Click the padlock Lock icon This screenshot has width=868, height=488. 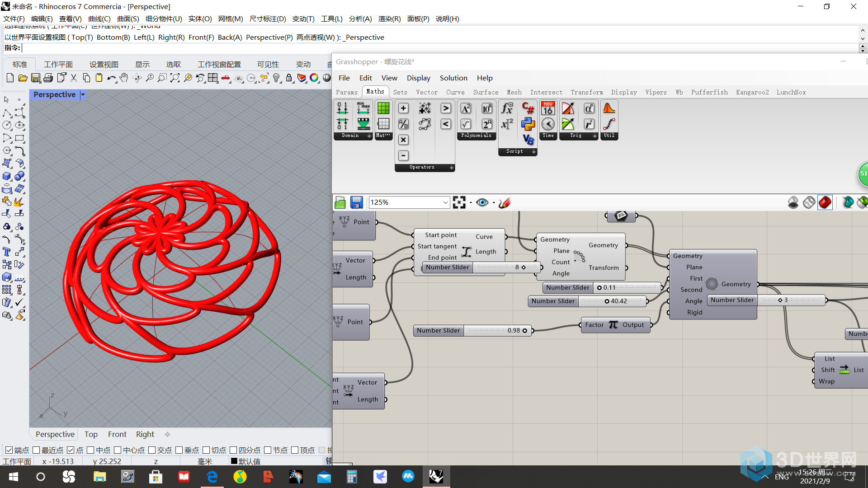289,78
